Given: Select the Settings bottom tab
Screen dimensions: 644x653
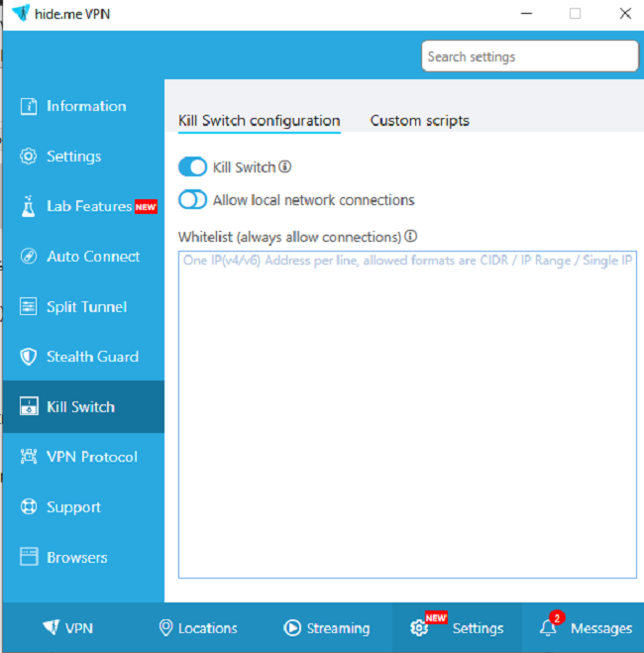Looking at the screenshot, I should click(x=457, y=627).
